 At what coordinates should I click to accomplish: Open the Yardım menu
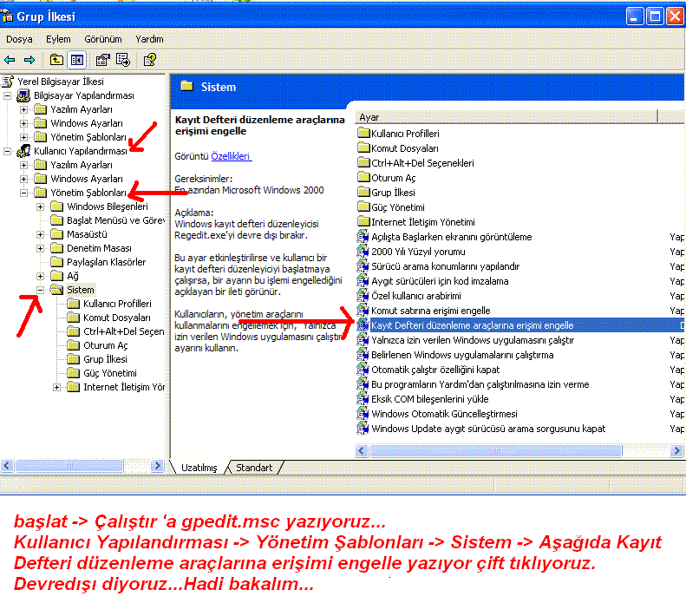[x=149, y=39]
